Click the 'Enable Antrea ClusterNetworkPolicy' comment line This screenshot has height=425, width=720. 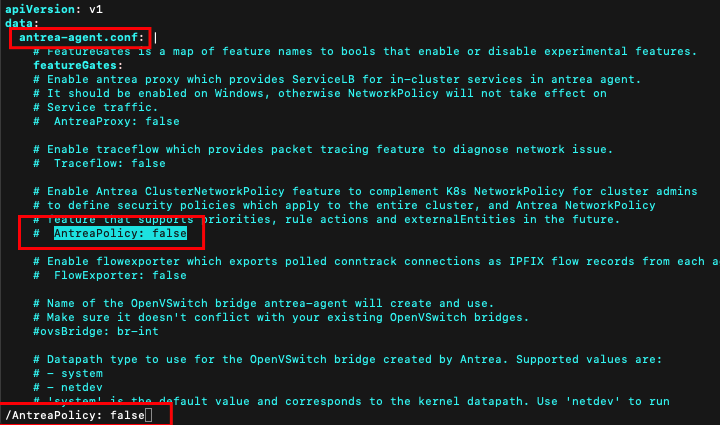pos(365,191)
